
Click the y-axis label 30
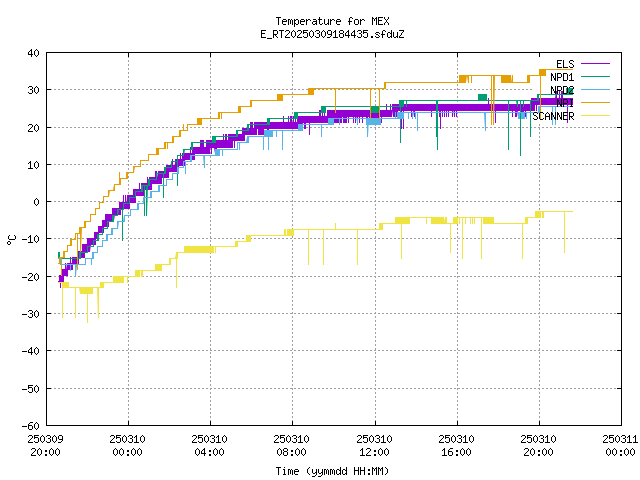click(33, 90)
